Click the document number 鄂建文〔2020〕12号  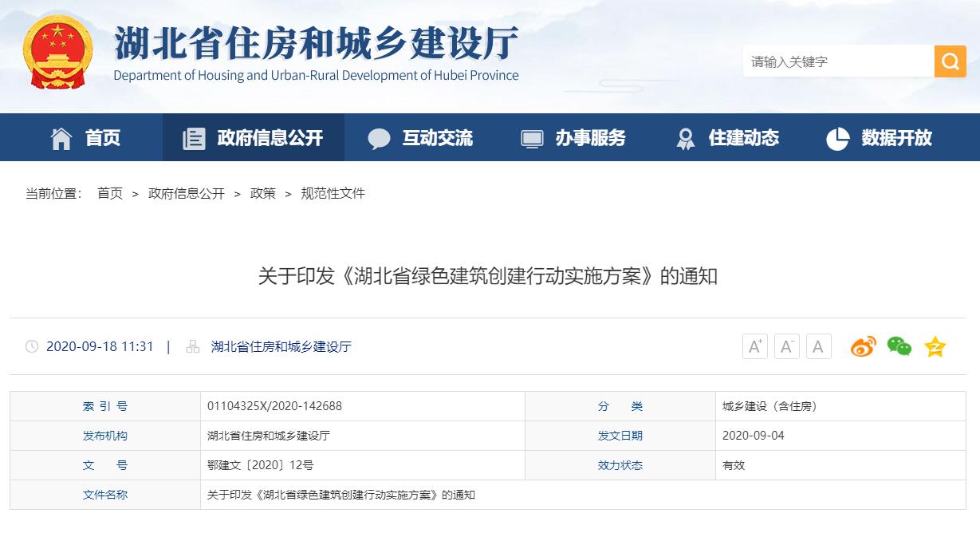point(261,465)
